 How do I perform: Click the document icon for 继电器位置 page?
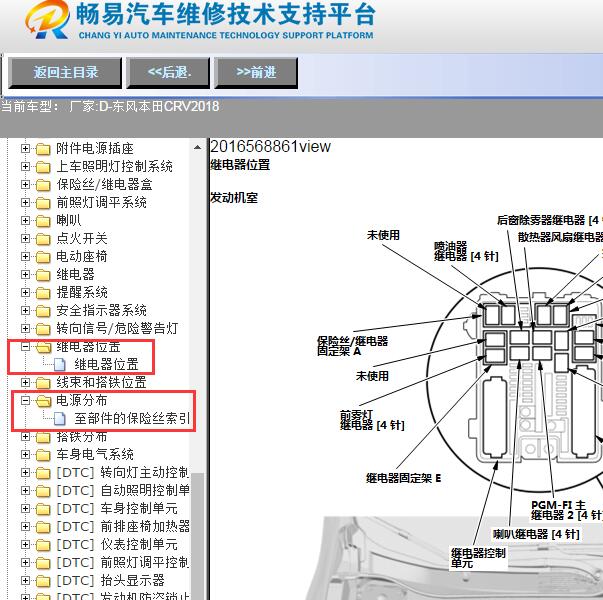coord(60,364)
